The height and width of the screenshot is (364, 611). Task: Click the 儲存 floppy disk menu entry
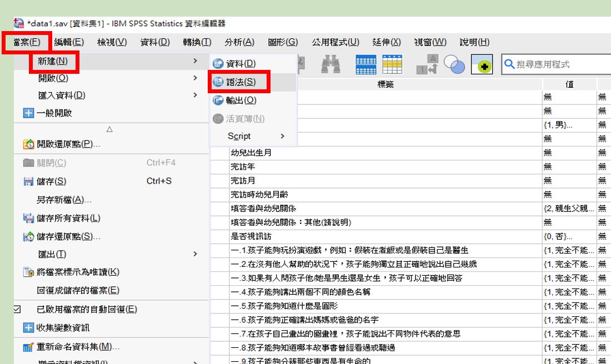[x=51, y=181]
